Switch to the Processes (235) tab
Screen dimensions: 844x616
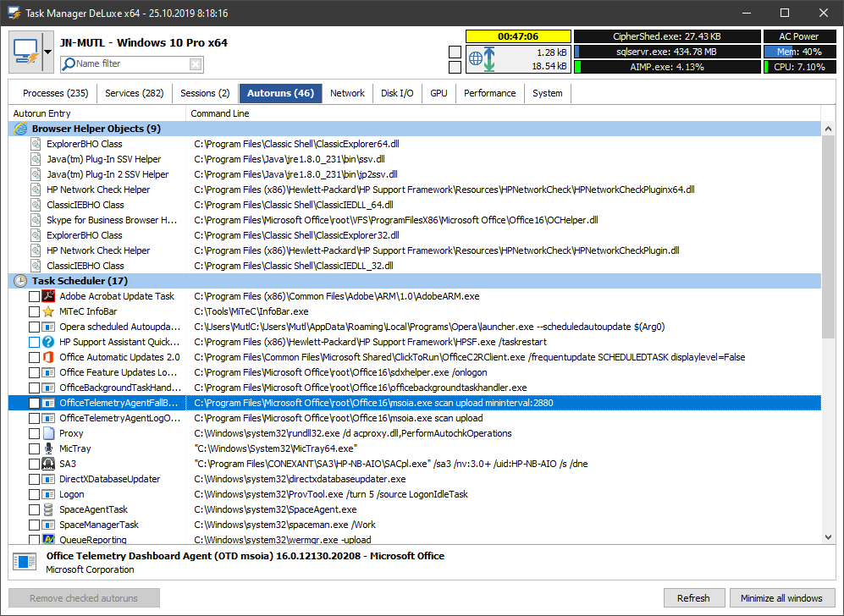pos(55,93)
